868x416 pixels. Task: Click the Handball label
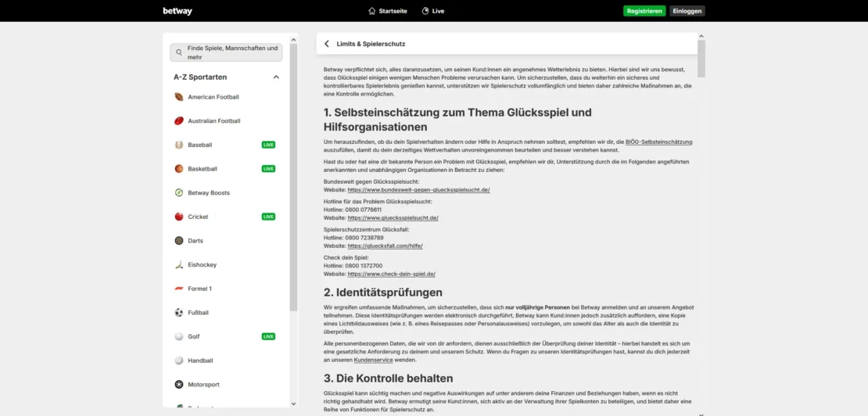tap(200, 360)
